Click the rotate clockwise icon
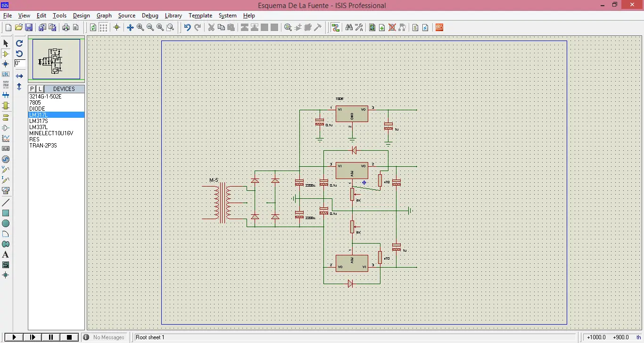Screen dimensions: 644x343 [x=19, y=43]
